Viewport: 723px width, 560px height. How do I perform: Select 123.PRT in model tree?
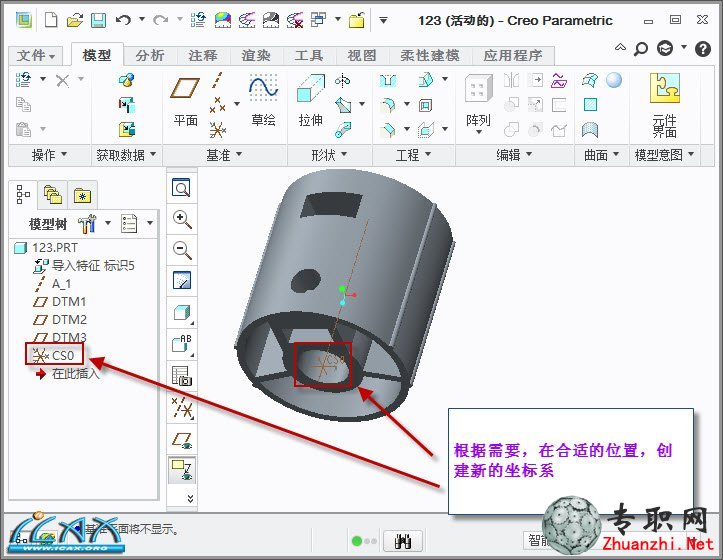[x=46, y=248]
